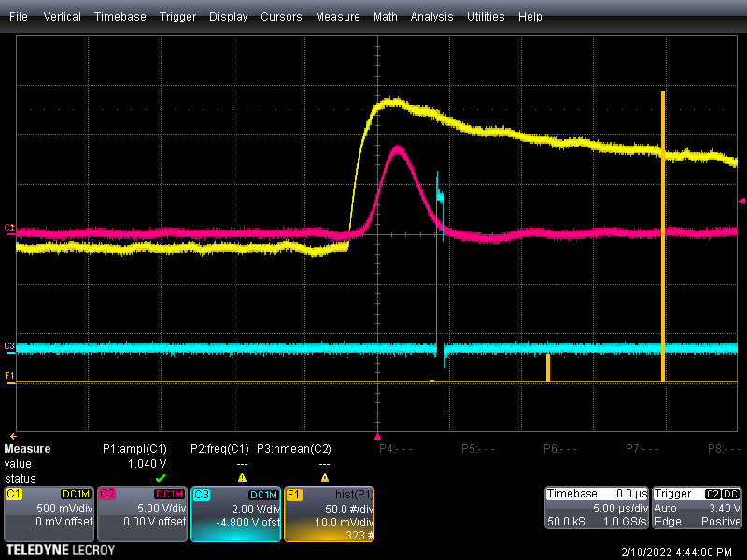Screen dimensions: 747x560
Task: Select the P2:freq(C1) measurement
Action: coord(219,449)
